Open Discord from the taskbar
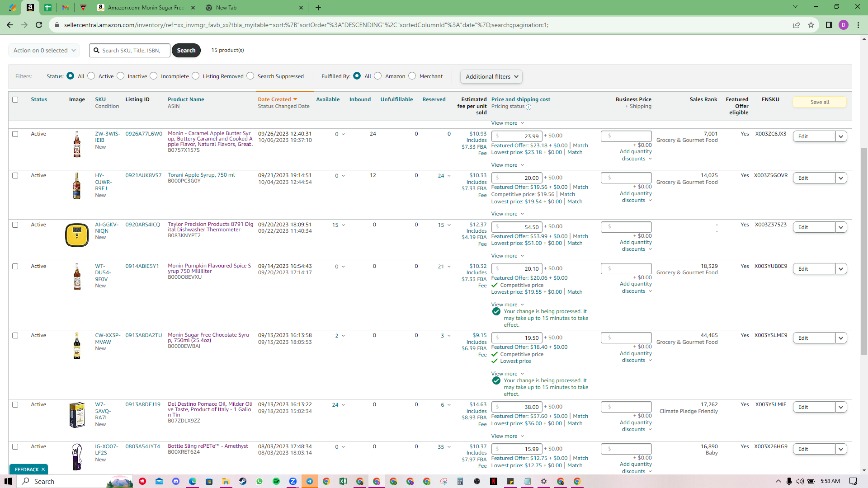868x488 pixels. [176, 481]
